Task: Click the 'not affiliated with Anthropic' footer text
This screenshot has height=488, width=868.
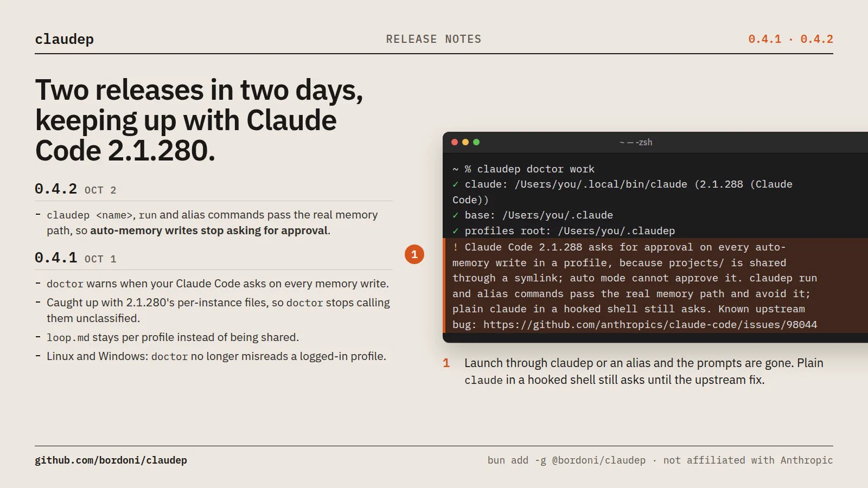Action: pyautogui.click(x=748, y=460)
